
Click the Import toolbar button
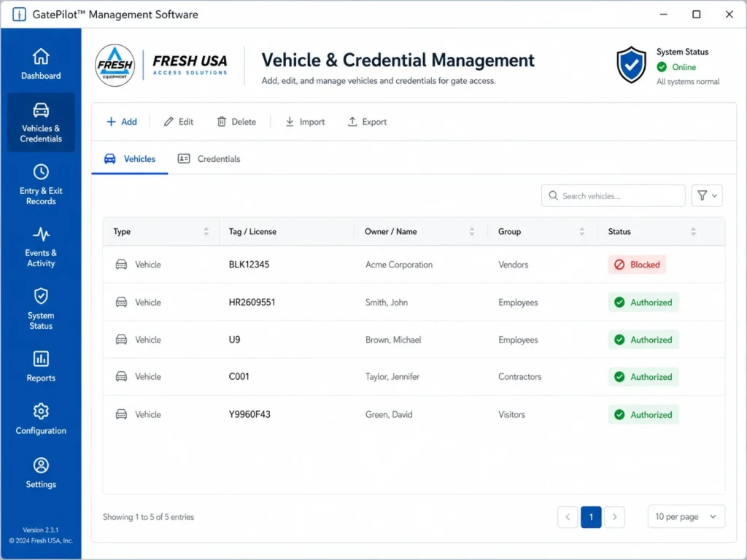point(305,122)
